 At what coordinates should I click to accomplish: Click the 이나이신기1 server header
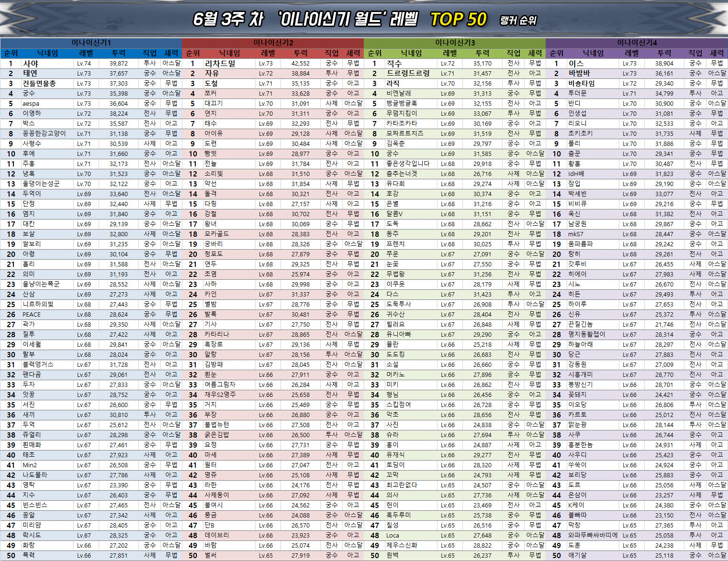(x=91, y=43)
